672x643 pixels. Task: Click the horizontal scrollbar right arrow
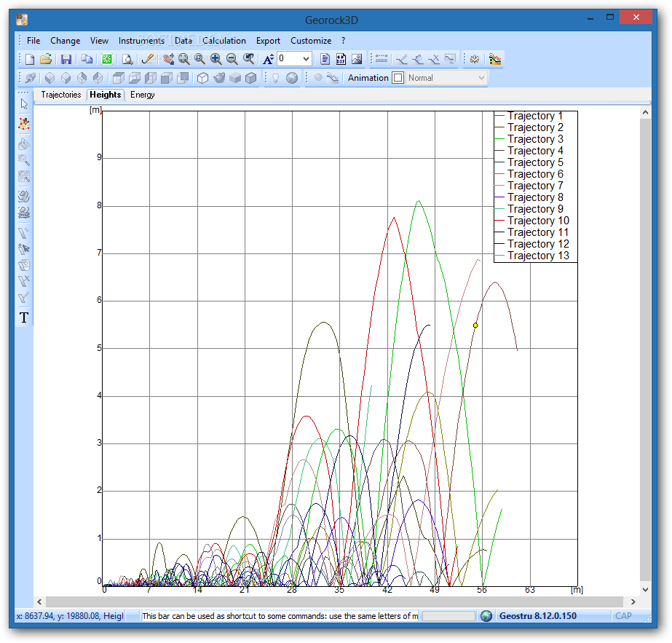[x=633, y=601]
